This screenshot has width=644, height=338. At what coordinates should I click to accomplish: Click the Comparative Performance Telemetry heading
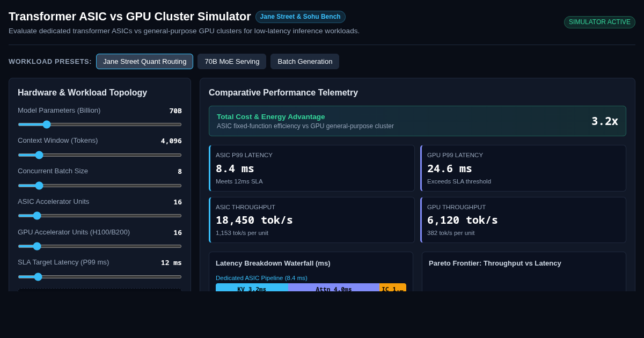pyautogui.click(x=283, y=93)
